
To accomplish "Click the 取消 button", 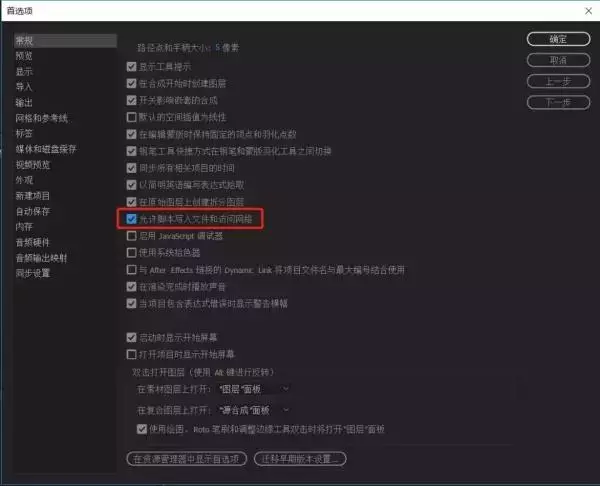I will pyautogui.click(x=558, y=60).
